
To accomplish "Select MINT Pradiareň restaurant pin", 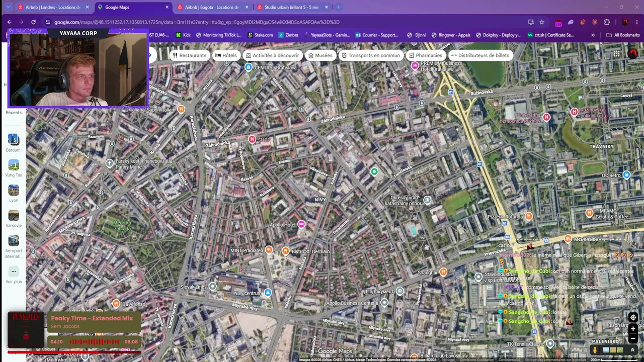I will (269, 250).
